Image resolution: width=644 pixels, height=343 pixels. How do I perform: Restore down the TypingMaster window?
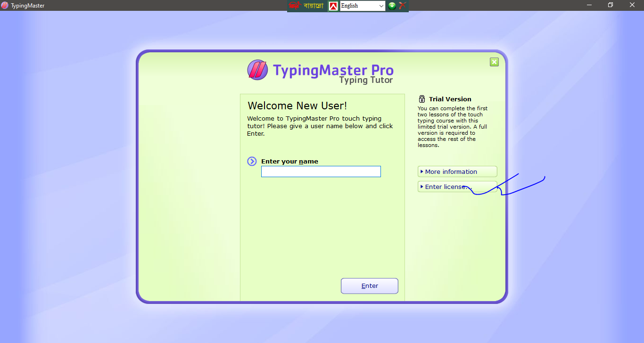(611, 5)
